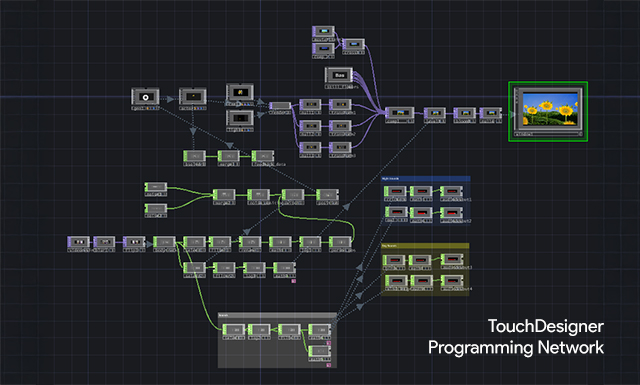The height and width of the screenshot is (385, 640).
Task: Toggle the pink flag under the lower green chain
Action: pos(293,281)
